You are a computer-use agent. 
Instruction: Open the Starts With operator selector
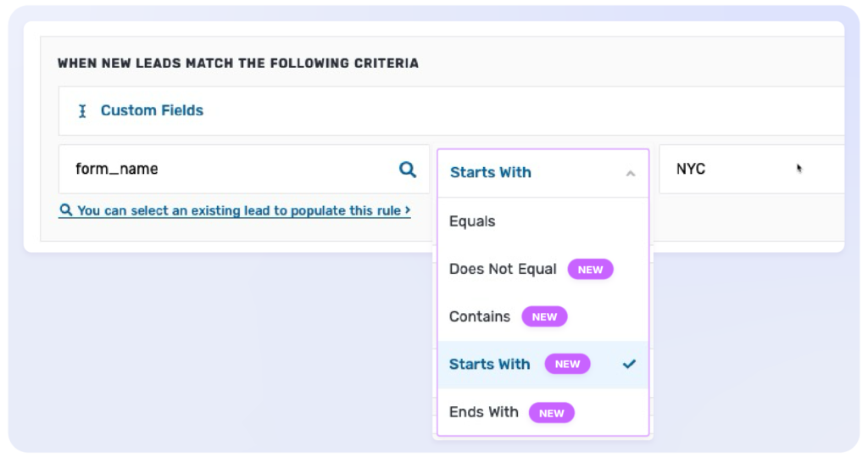pyautogui.click(x=543, y=173)
